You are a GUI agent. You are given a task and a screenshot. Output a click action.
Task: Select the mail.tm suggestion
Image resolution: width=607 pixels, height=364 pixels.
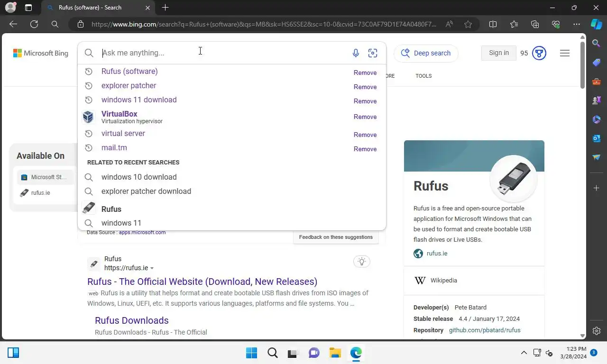coord(114,148)
